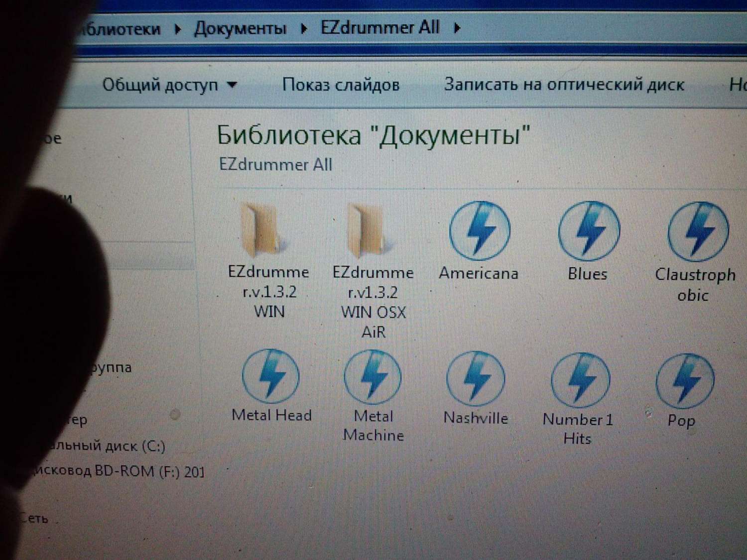
Task: Click the Библиотека "Документы" library heading
Action: click(x=373, y=135)
